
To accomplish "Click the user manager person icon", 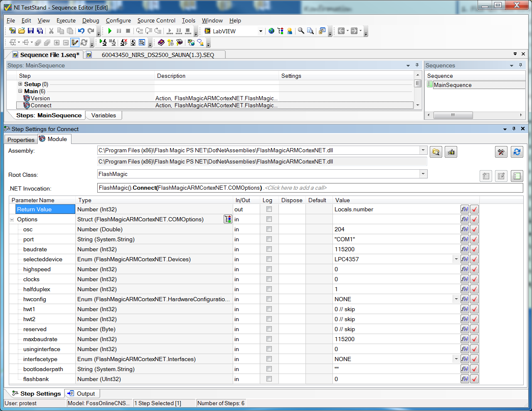I will 290,31.
